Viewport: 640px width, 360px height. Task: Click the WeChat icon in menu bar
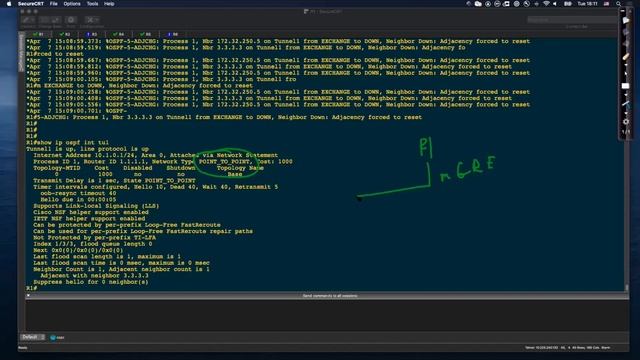[x=478, y=4]
